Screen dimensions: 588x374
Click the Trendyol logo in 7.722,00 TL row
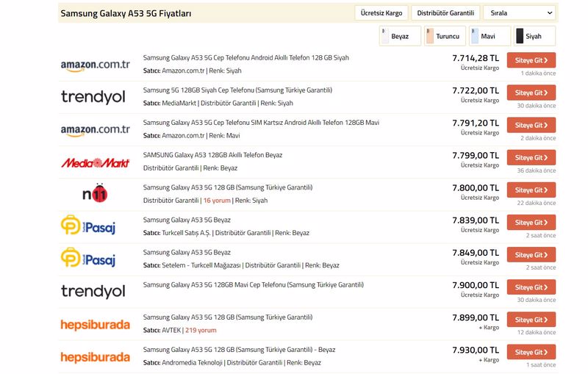click(x=93, y=97)
